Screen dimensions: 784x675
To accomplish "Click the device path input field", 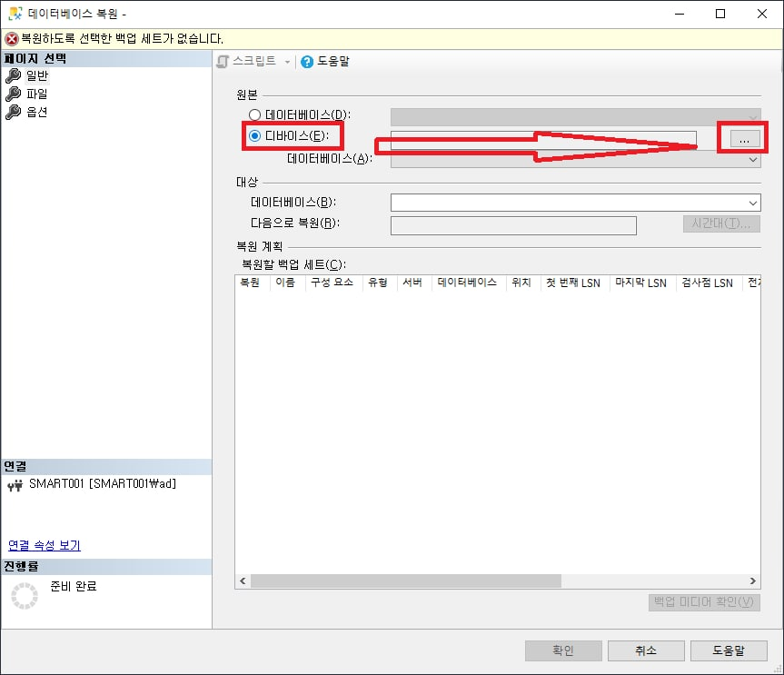I will 543,141.
